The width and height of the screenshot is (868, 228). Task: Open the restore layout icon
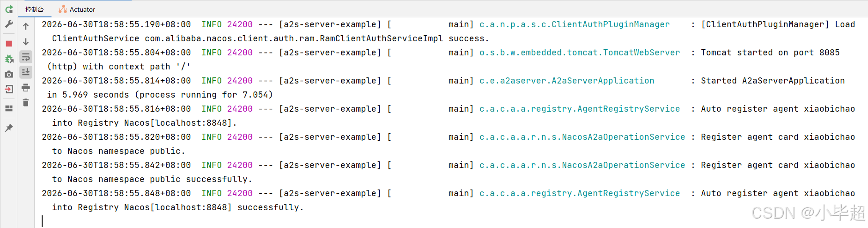tap(9, 108)
